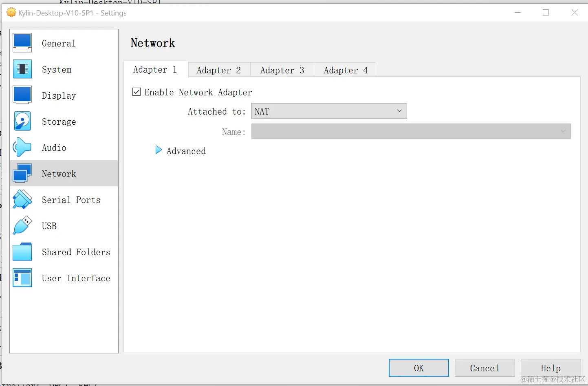Click the USB plug icon
This screenshot has height=386, width=588.
[x=22, y=225]
